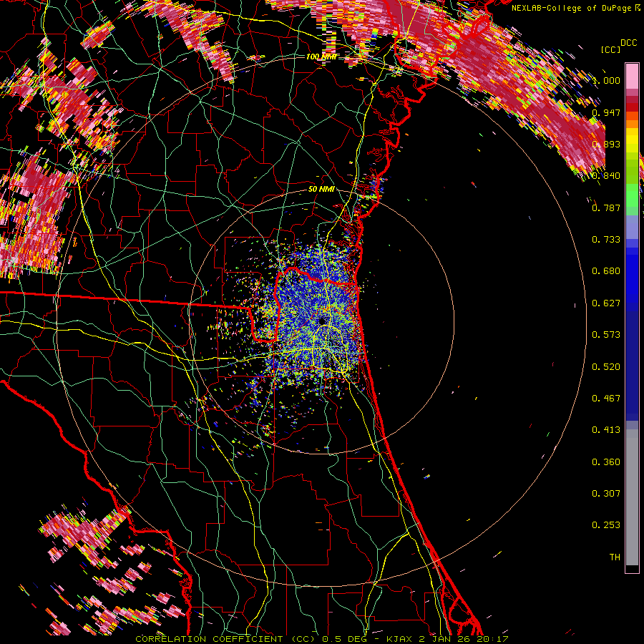Click the 0.787 scale value
Image resolution: width=644 pixels, height=644 pixels.
606,208
